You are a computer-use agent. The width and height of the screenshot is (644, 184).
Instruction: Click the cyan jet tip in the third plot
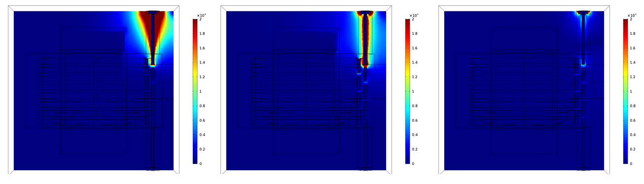pos(583,64)
